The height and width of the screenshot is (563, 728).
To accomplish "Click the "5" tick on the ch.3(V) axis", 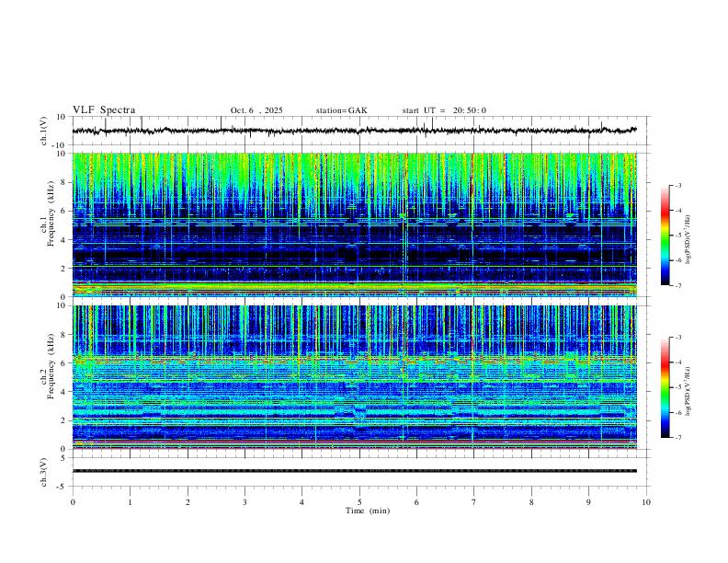I will [x=63, y=457].
